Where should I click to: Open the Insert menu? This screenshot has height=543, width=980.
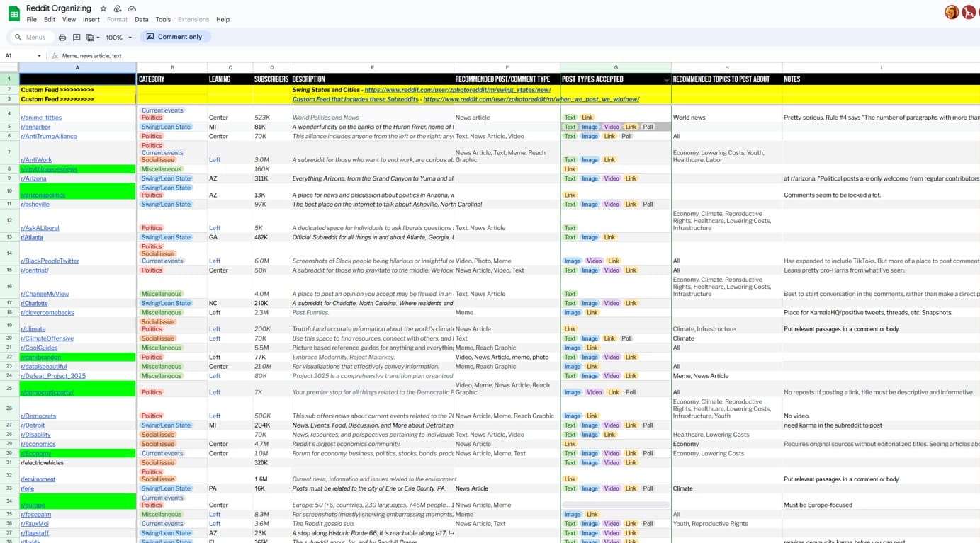[x=91, y=20]
